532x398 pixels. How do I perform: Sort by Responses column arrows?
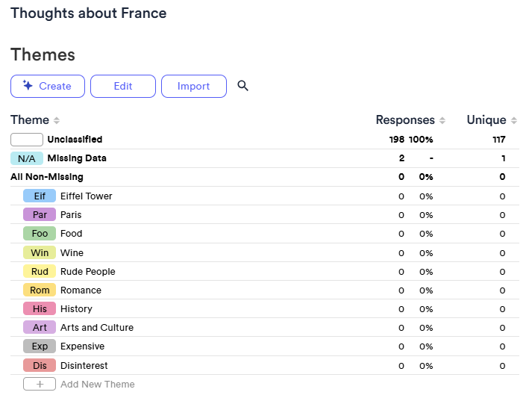(442, 120)
